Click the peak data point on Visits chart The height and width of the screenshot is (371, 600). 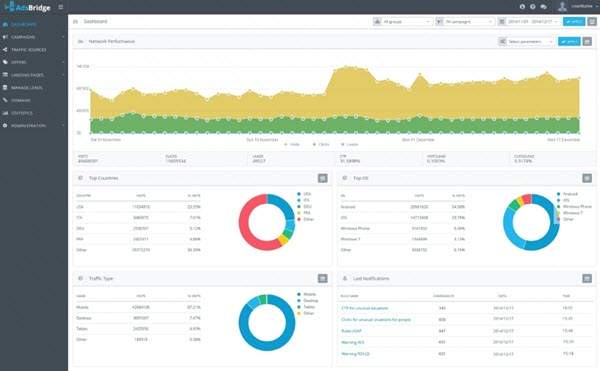(347, 67)
